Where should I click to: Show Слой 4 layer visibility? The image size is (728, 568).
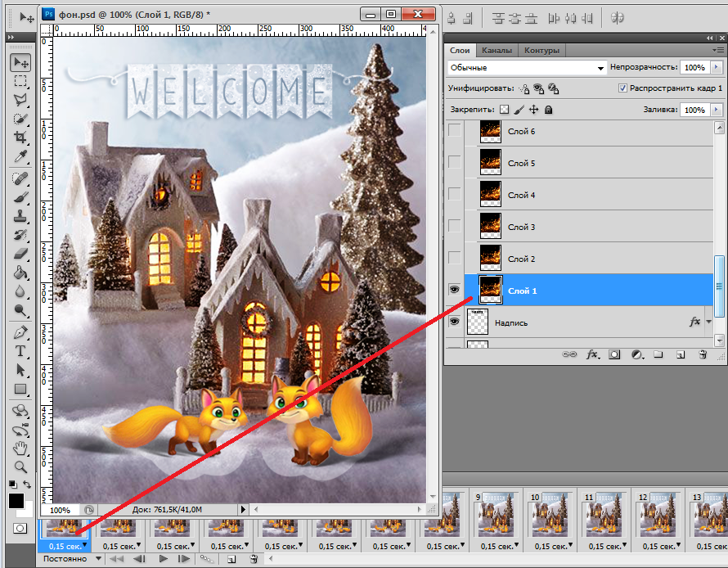point(455,195)
